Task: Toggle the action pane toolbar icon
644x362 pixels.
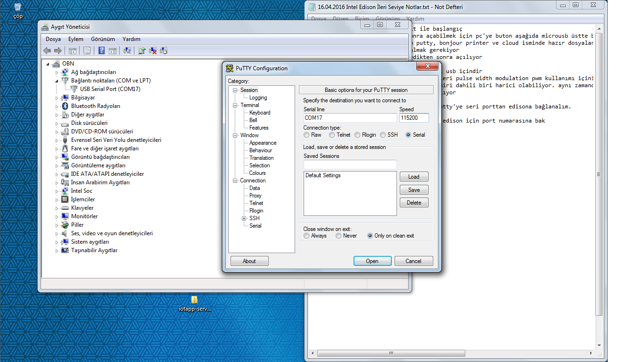Action: 113,51
